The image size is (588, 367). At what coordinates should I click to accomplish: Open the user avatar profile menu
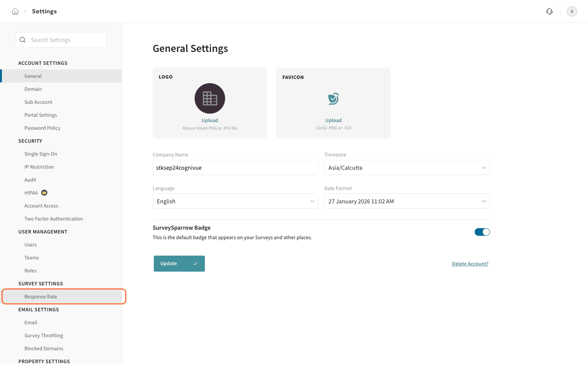pos(572,11)
